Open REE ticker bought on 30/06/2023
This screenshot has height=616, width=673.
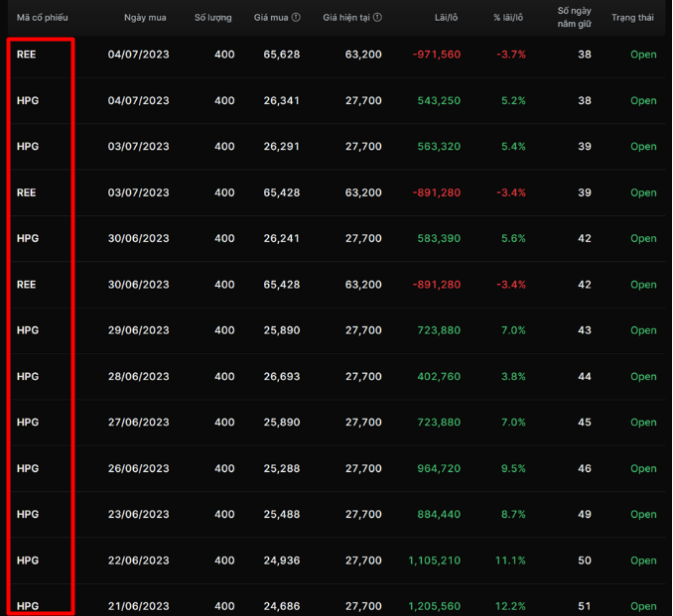coord(26,285)
